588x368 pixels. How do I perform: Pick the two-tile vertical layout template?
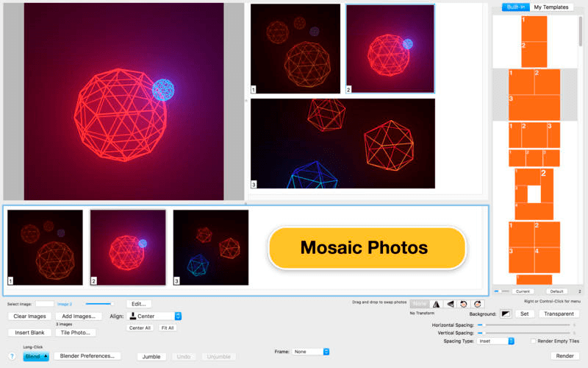534,42
